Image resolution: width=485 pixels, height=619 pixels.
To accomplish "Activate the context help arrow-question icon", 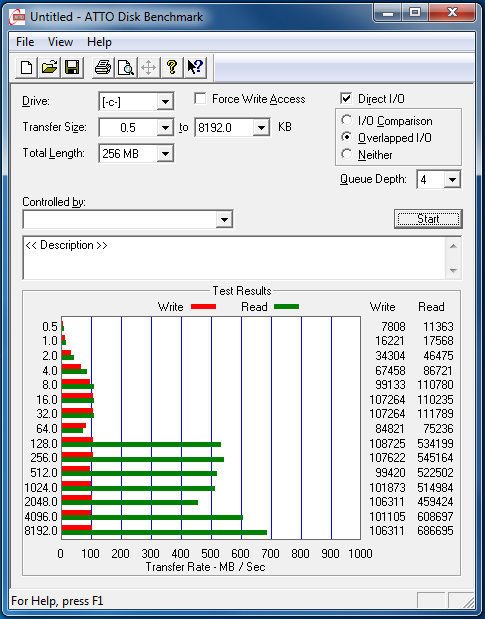I will pyautogui.click(x=195, y=67).
